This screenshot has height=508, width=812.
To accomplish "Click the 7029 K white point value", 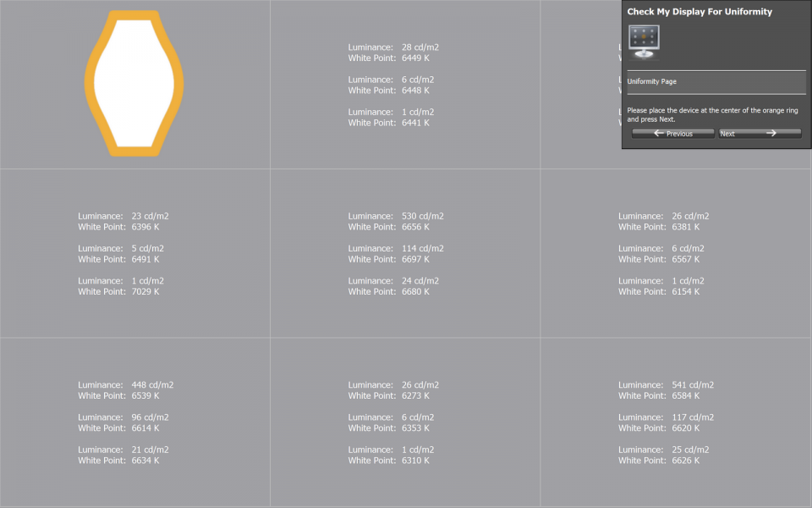I will pos(145,291).
